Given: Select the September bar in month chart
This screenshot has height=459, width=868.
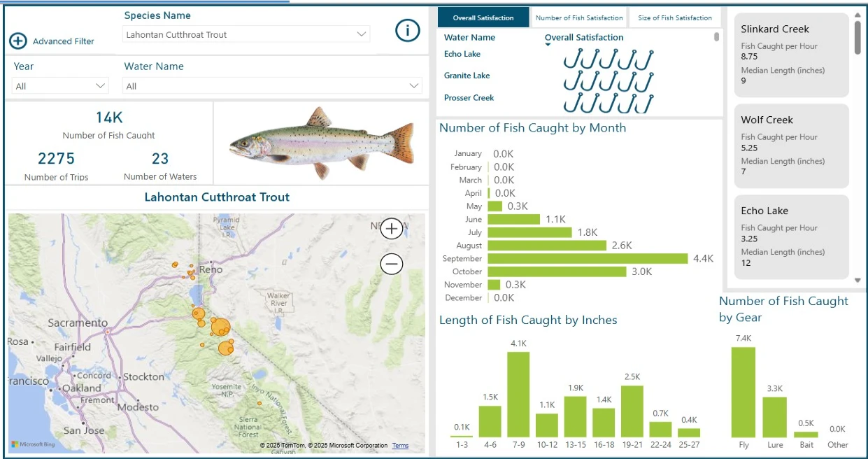Looking at the screenshot, I should [x=588, y=259].
